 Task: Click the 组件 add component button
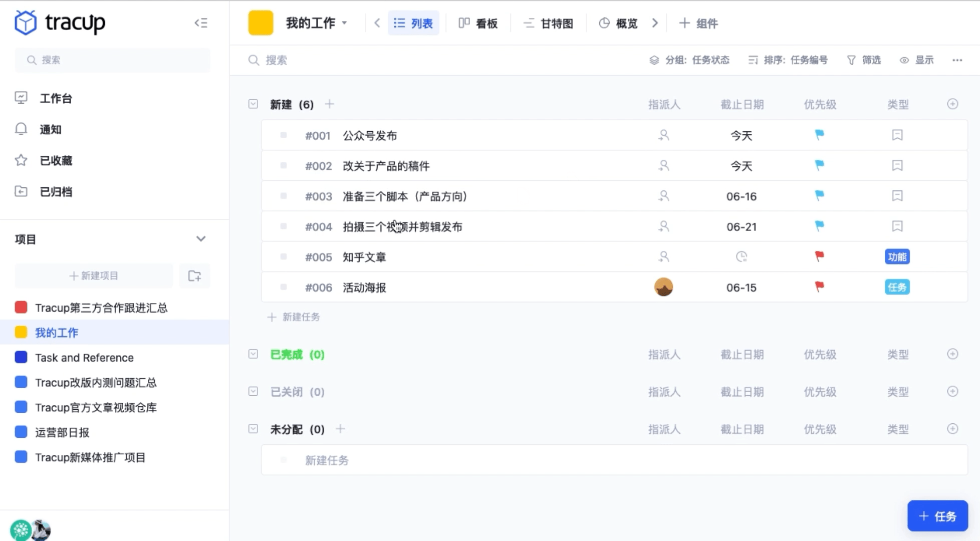tap(698, 23)
